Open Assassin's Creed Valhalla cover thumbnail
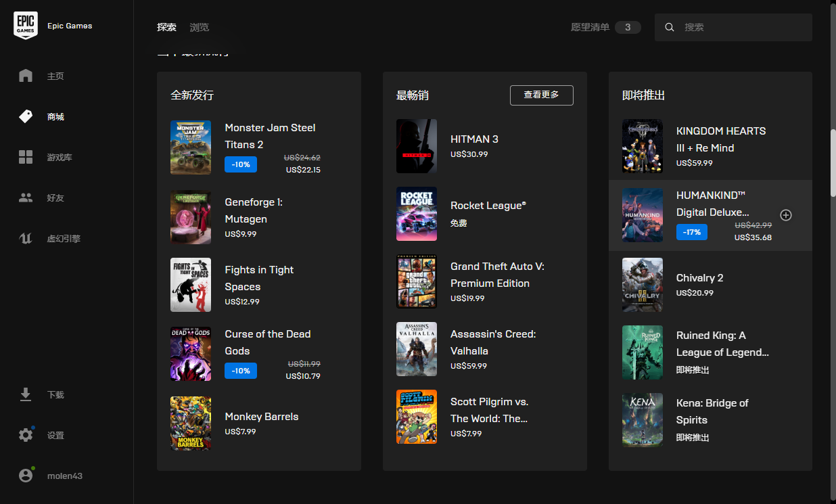 (x=417, y=349)
